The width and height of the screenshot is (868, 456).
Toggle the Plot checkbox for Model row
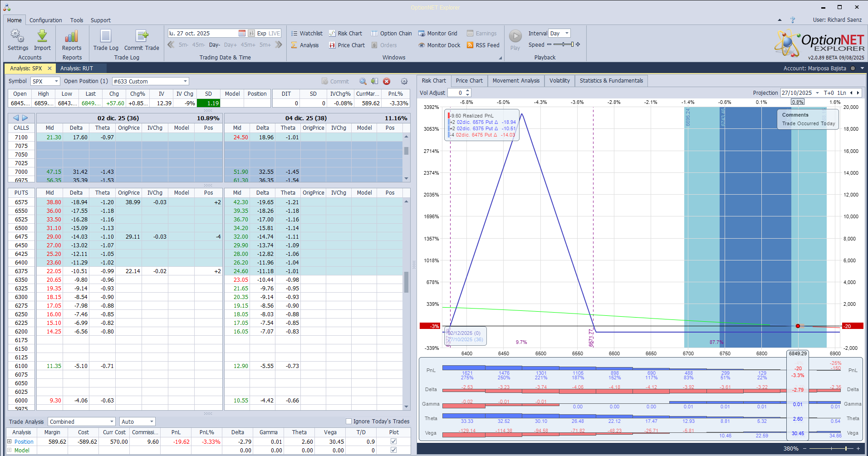[393, 450]
